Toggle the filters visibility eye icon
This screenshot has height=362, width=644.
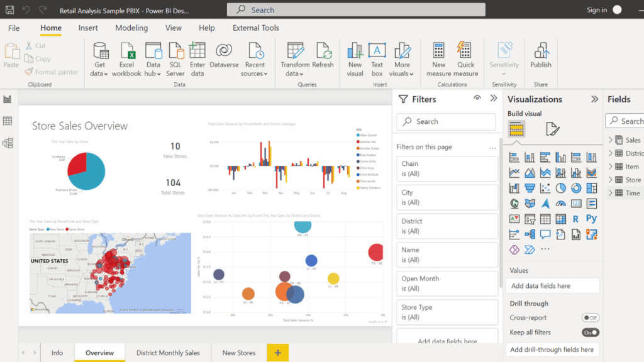[477, 99]
